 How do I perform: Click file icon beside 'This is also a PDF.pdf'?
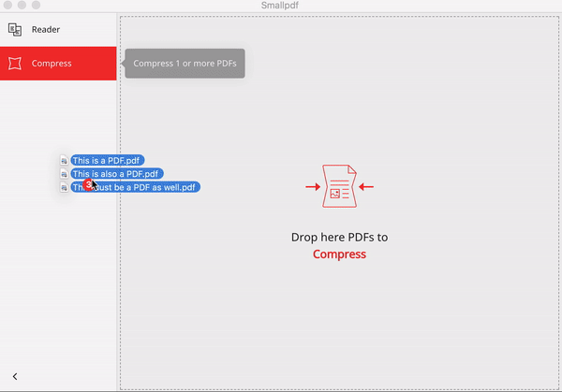coord(64,174)
